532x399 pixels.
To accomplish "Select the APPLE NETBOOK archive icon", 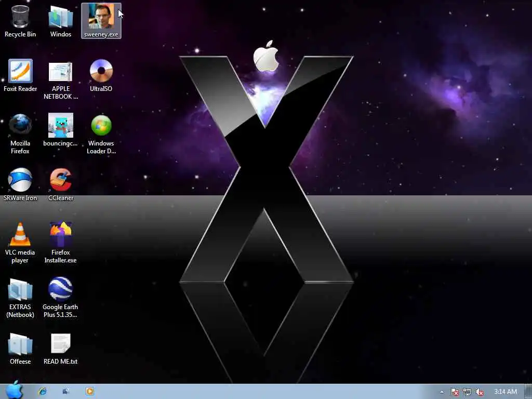I will (60, 79).
